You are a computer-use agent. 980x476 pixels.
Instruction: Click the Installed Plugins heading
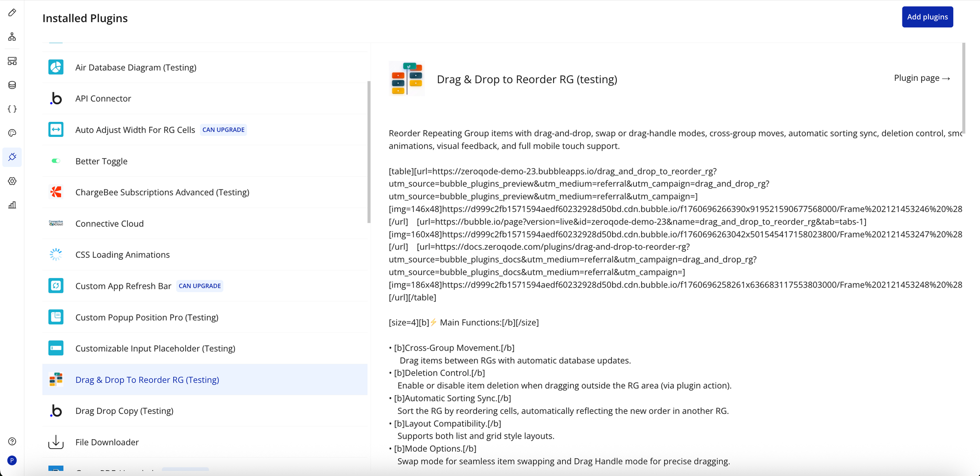pyautogui.click(x=85, y=18)
